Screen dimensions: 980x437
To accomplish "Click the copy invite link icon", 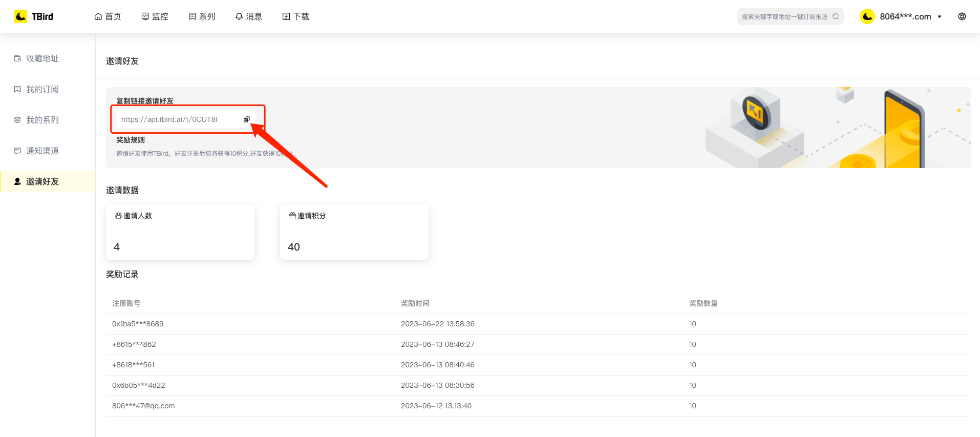I will click(247, 119).
